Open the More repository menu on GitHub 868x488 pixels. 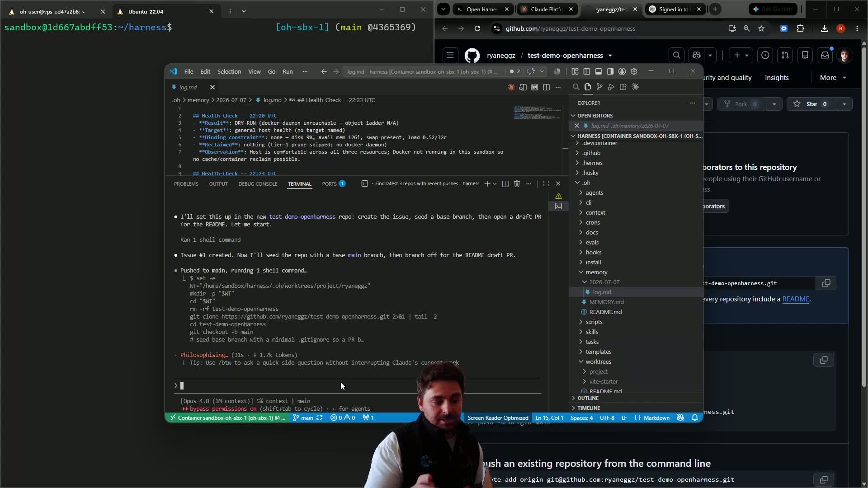[x=833, y=78]
